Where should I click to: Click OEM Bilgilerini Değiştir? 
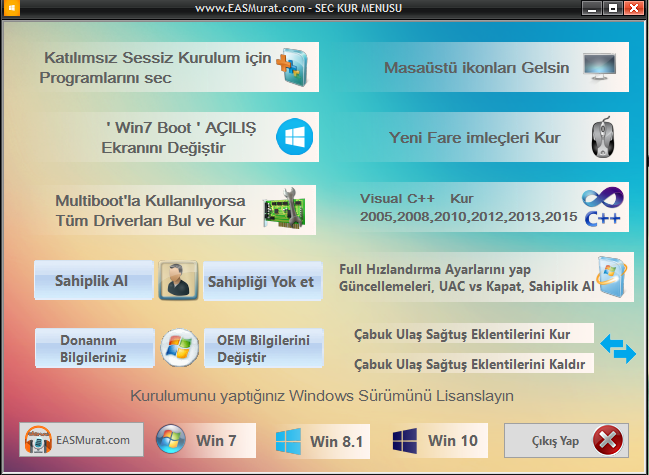click(x=264, y=348)
